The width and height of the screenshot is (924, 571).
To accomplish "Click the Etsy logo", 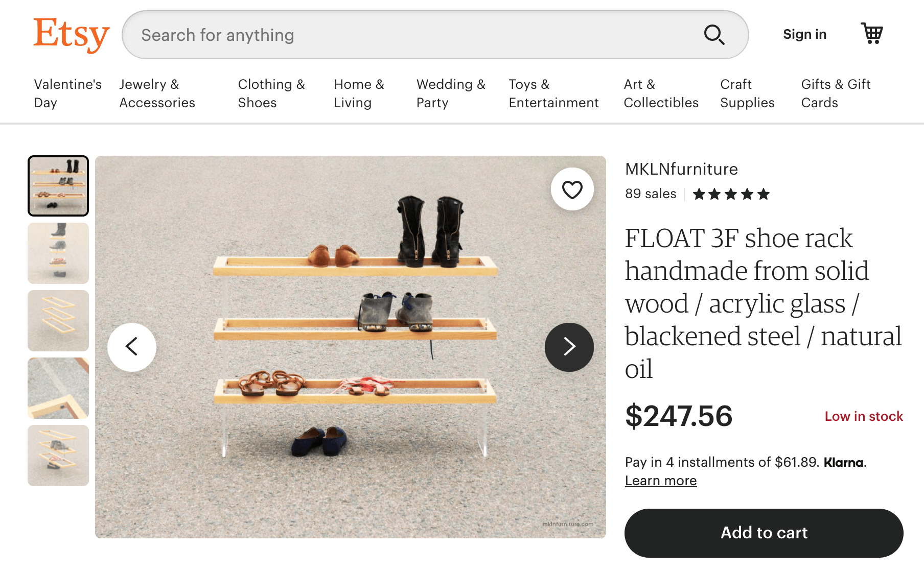I will point(71,34).
